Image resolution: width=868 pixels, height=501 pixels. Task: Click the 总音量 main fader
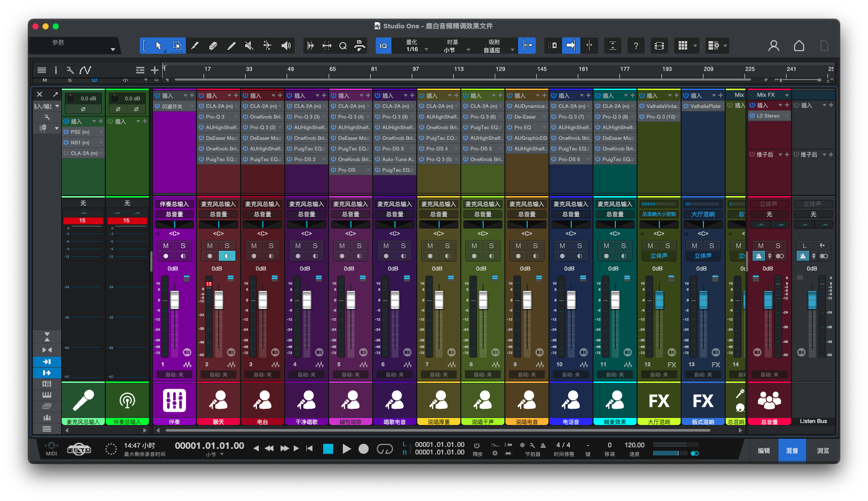(x=768, y=300)
